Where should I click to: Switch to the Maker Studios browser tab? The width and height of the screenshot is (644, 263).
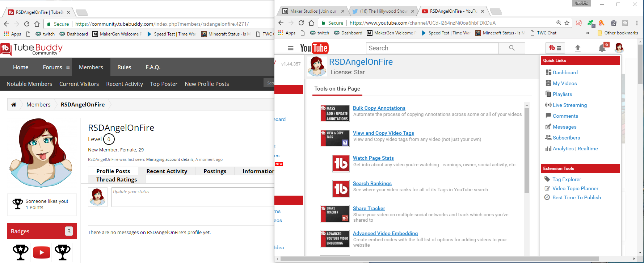coord(313,11)
